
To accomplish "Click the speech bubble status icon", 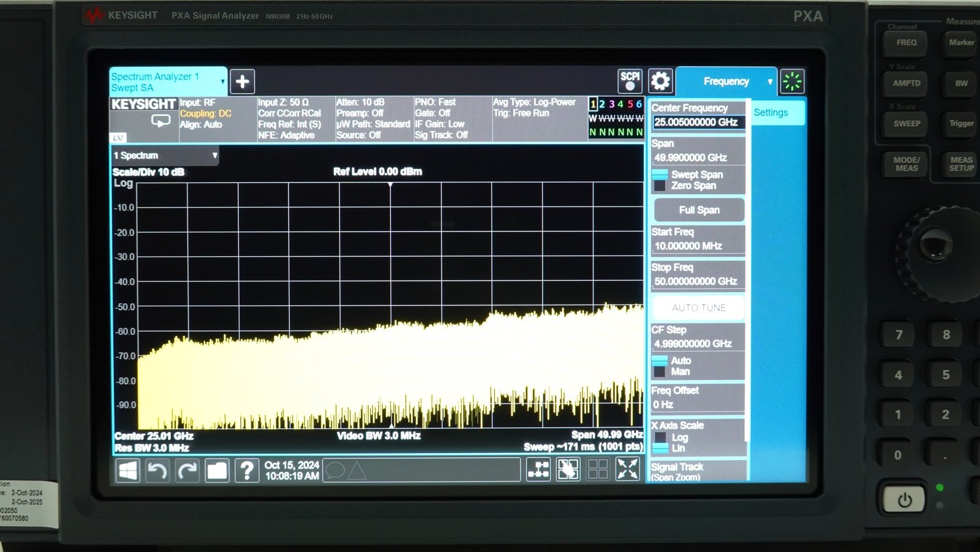I will click(x=335, y=471).
